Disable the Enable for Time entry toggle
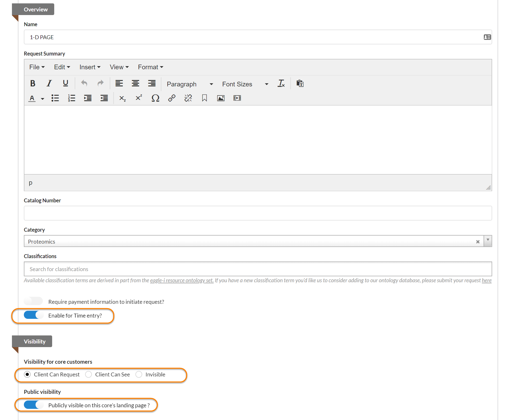 33,315
